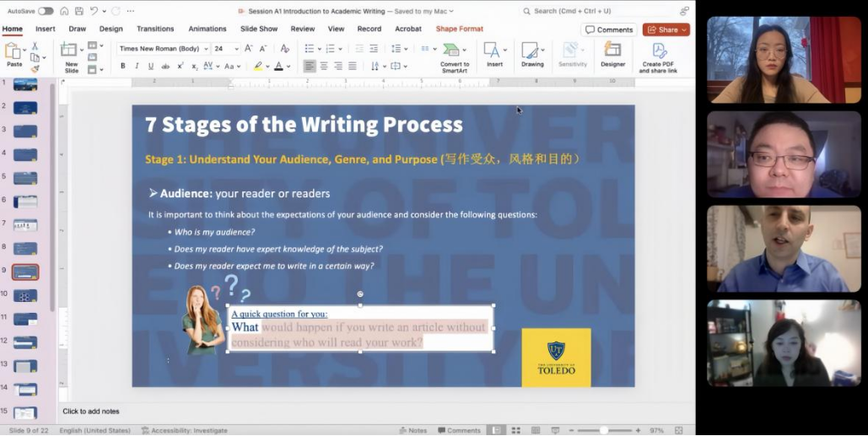Click Accessibility: Investigate in status bar
This screenshot has height=436, width=868.
pos(184,430)
